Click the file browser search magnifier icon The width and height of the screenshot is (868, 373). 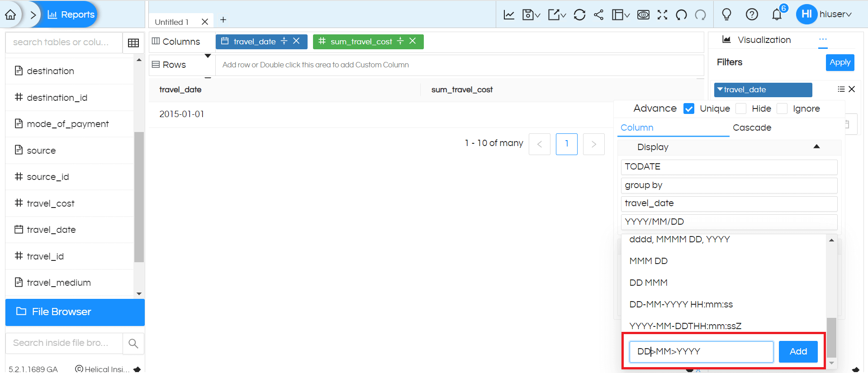pyautogui.click(x=133, y=344)
